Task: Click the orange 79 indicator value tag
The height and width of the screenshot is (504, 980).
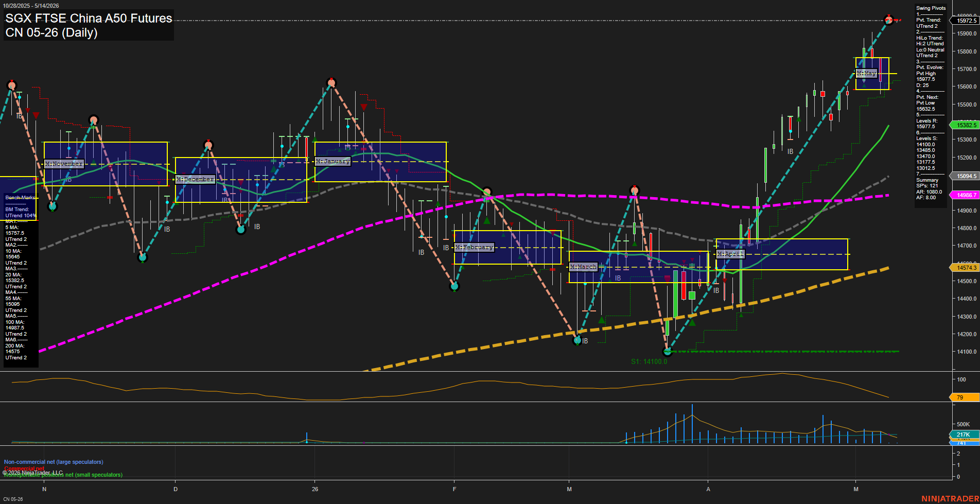Action: [964, 397]
